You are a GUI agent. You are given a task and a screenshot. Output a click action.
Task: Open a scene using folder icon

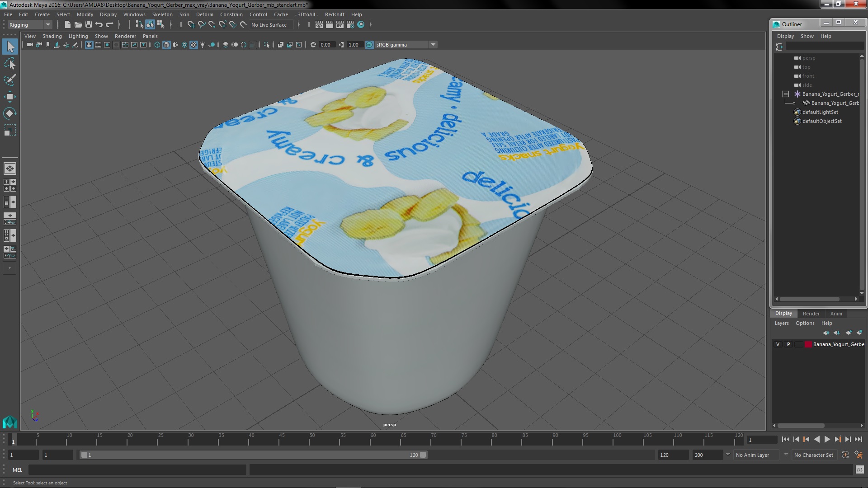[x=78, y=25]
